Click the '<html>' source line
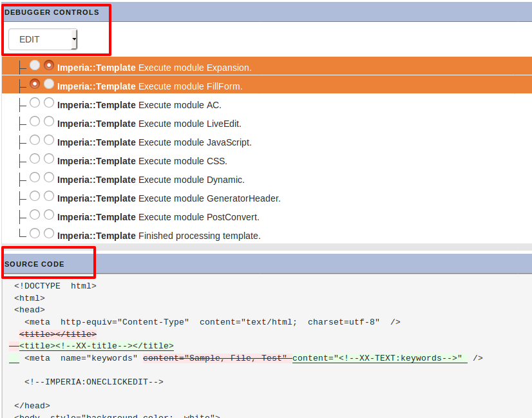This screenshot has height=418, width=532. (30, 298)
